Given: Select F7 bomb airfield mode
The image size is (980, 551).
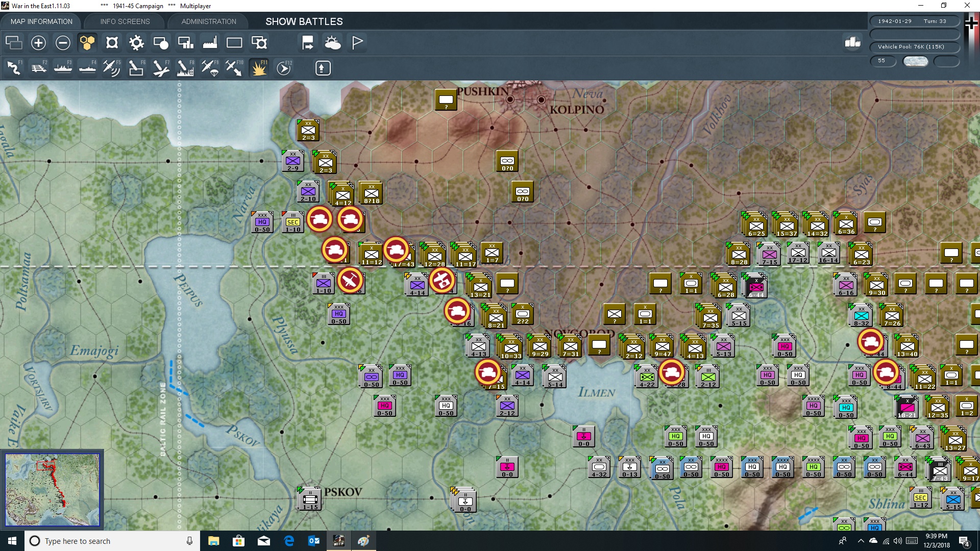Looking at the screenshot, I should pyautogui.click(x=161, y=68).
